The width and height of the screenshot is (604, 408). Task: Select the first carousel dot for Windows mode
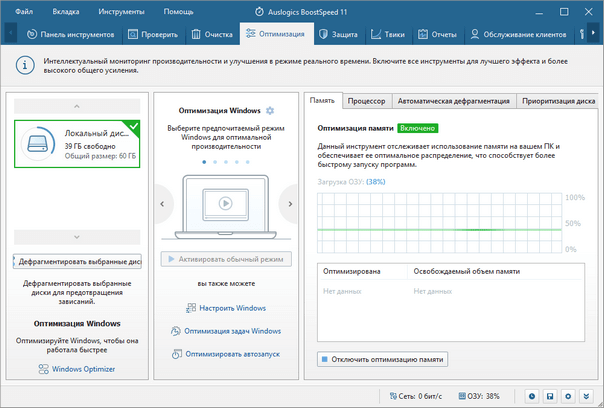[x=203, y=161]
